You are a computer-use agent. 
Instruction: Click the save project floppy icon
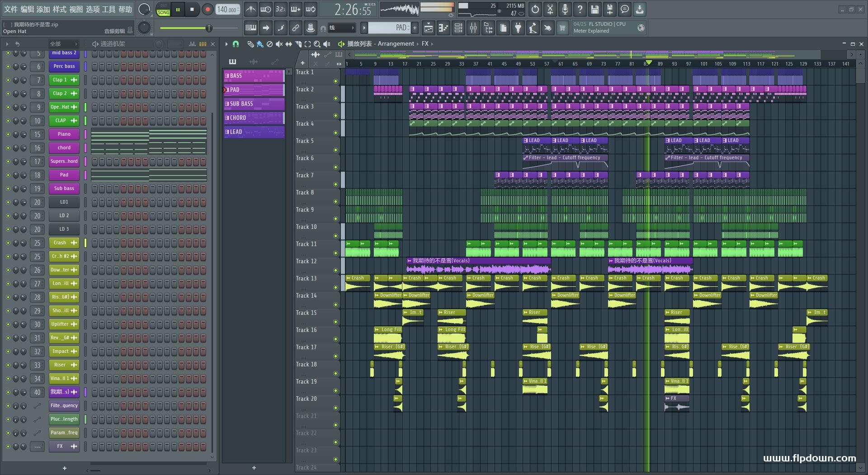point(595,9)
